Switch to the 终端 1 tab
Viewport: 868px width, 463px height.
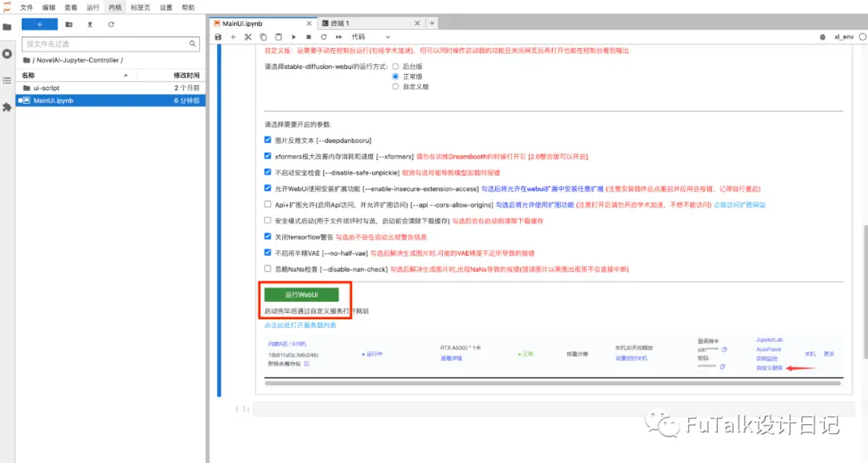(x=371, y=23)
